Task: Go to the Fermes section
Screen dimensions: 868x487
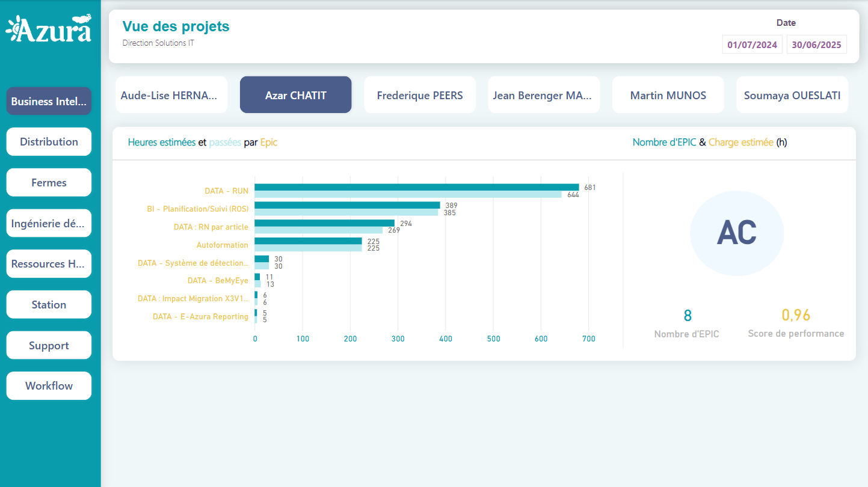Action: 49,183
